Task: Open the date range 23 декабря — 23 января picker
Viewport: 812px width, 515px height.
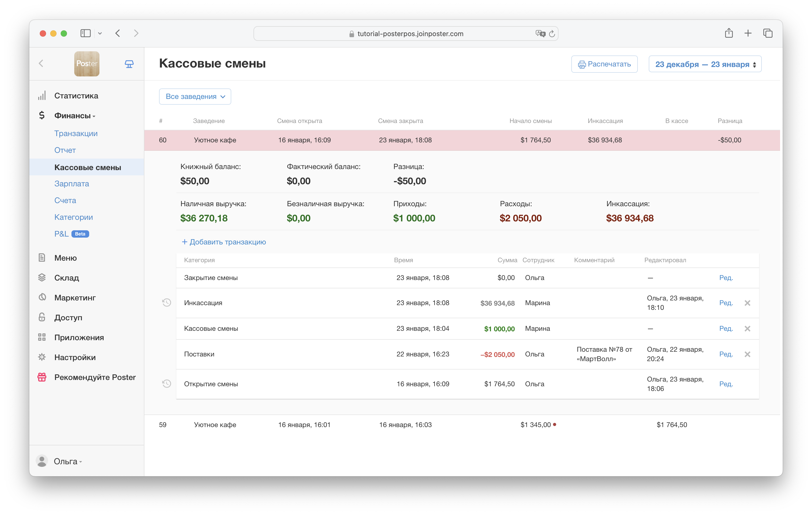Action: pyautogui.click(x=705, y=64)
